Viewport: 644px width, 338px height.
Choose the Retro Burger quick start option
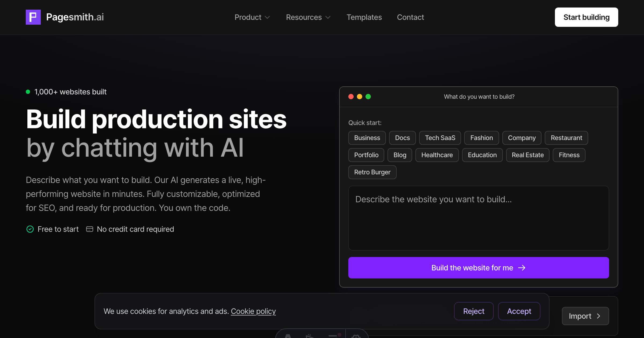click(x=372, y=172)
